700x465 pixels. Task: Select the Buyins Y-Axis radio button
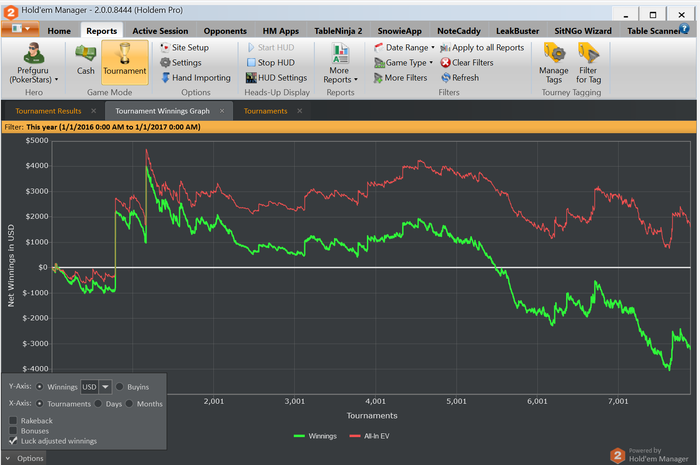tap(120, 386)
